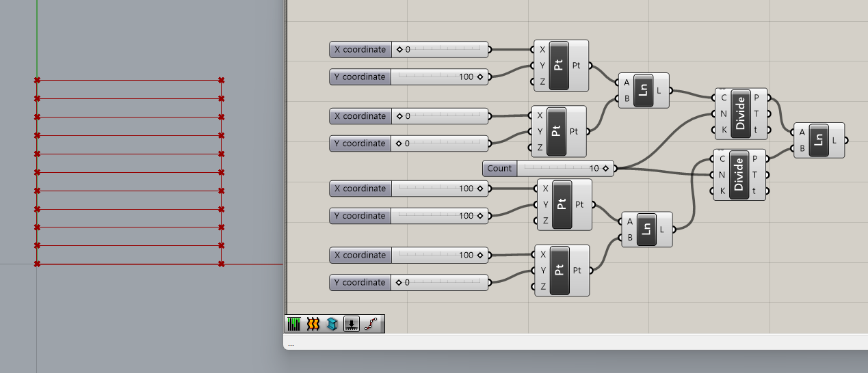Click the Count slider name label
This screenshot has width=868, height=373.
[499, 168]
